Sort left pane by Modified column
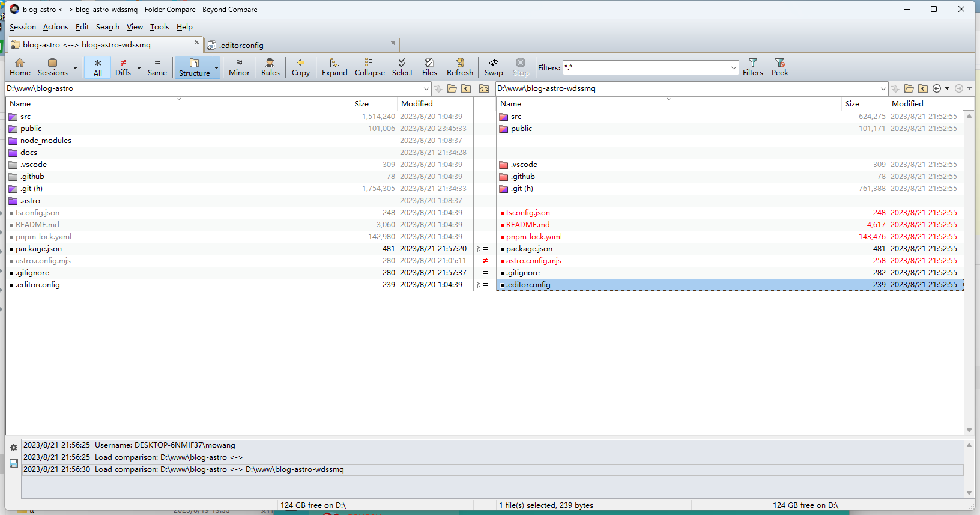 click(435, 104)
